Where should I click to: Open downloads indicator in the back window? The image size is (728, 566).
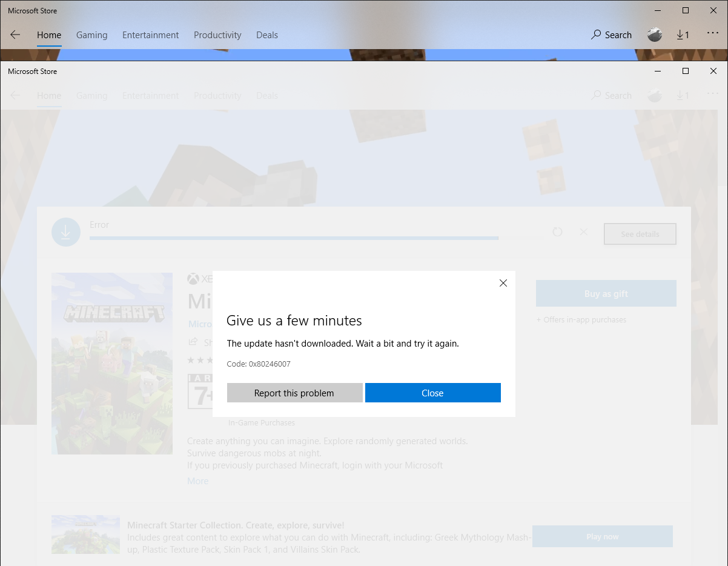(x=683, y=35)
